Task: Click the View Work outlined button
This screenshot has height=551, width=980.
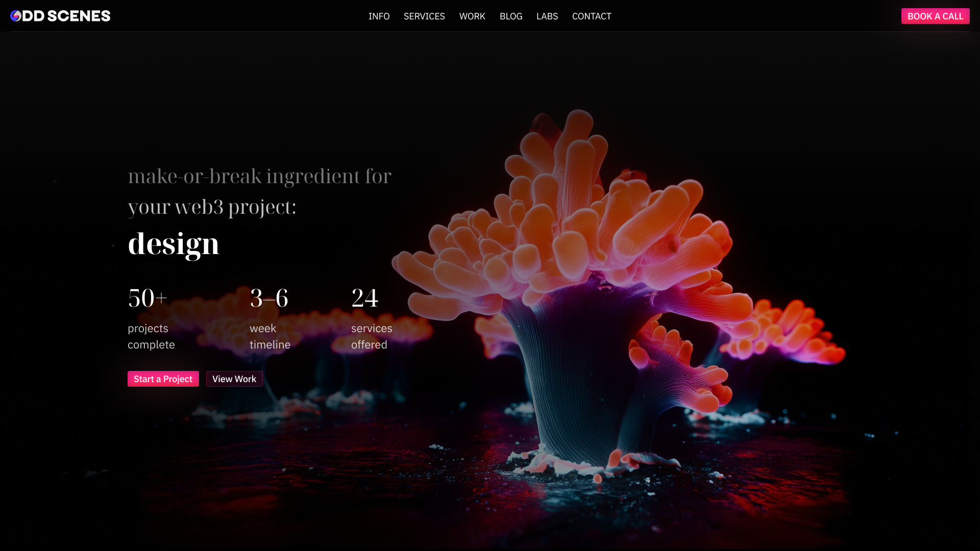Action: click(x=234, y=379)
